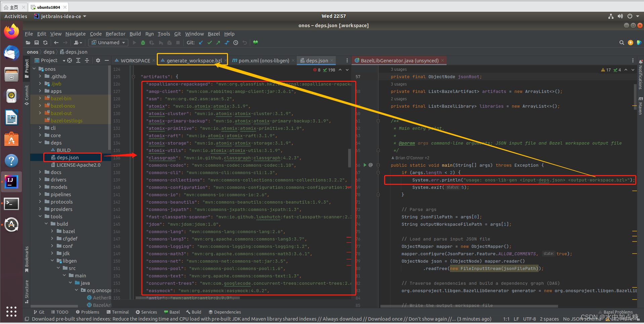Click the deps breadcrumb in navigation bar
Screen dimensions: 644x324
pyautogui.click(x=49, y=52)
